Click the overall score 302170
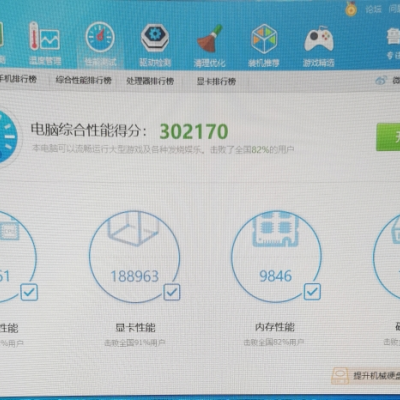 tap(194, 131)
